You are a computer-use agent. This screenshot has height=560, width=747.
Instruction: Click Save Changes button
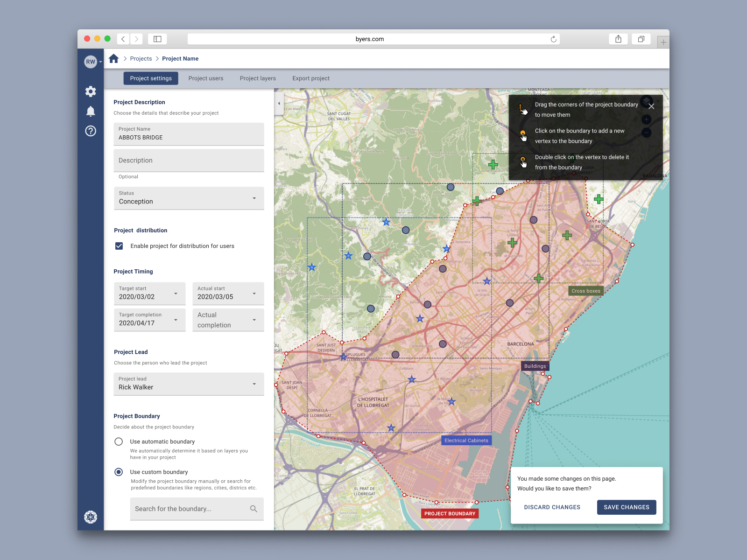point(627,507)
